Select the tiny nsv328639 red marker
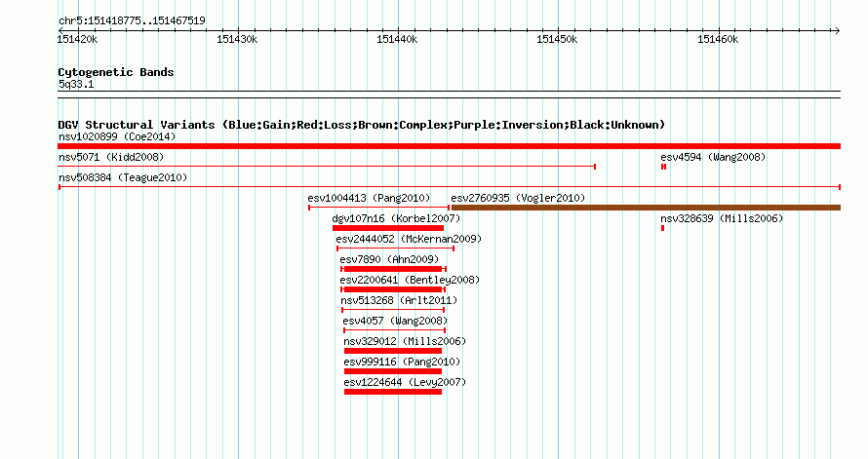Viewport: 868px width, 459px height. (x=662, y=228)
